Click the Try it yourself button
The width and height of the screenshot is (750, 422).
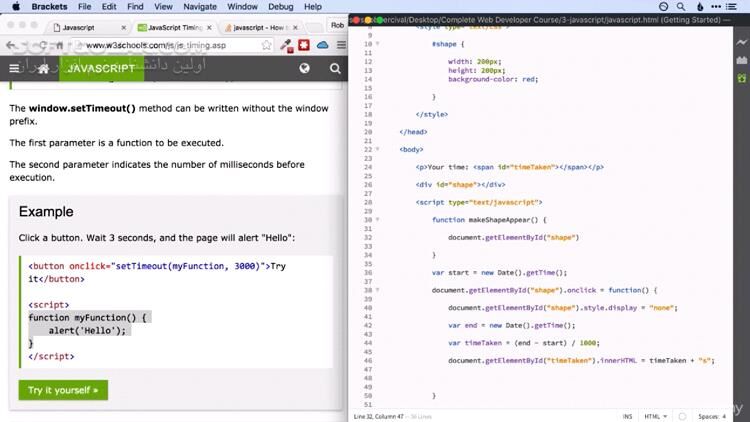[63, 390]
